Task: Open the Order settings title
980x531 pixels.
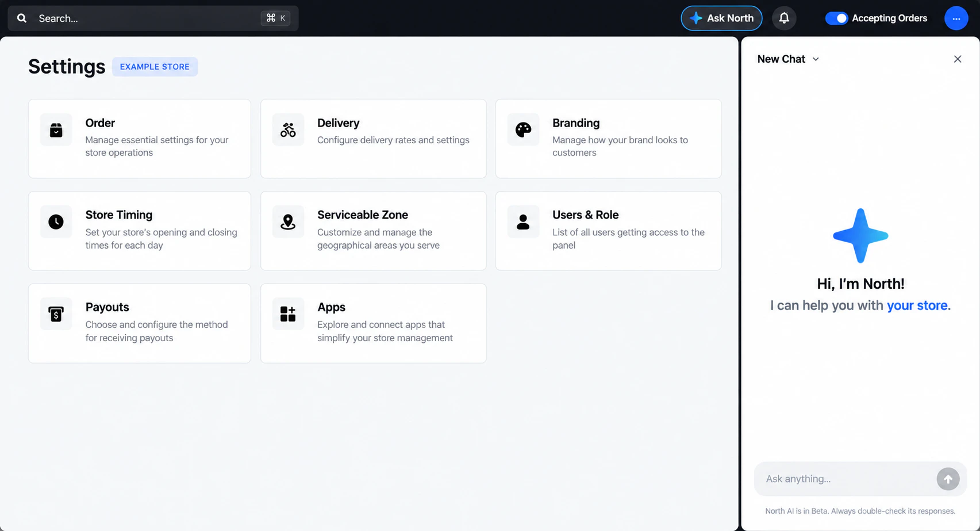Action: pyautogui.click(x=100, y=123)
